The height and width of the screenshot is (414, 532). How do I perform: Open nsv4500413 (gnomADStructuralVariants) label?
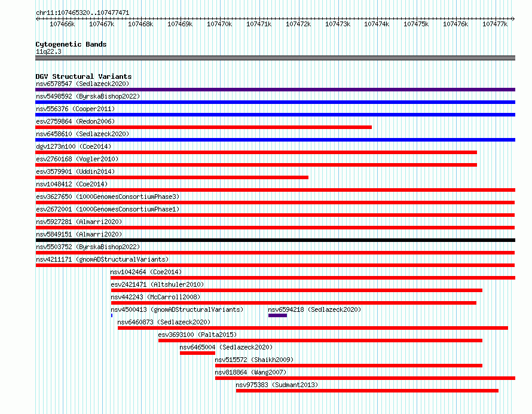[x=177, y=309]
